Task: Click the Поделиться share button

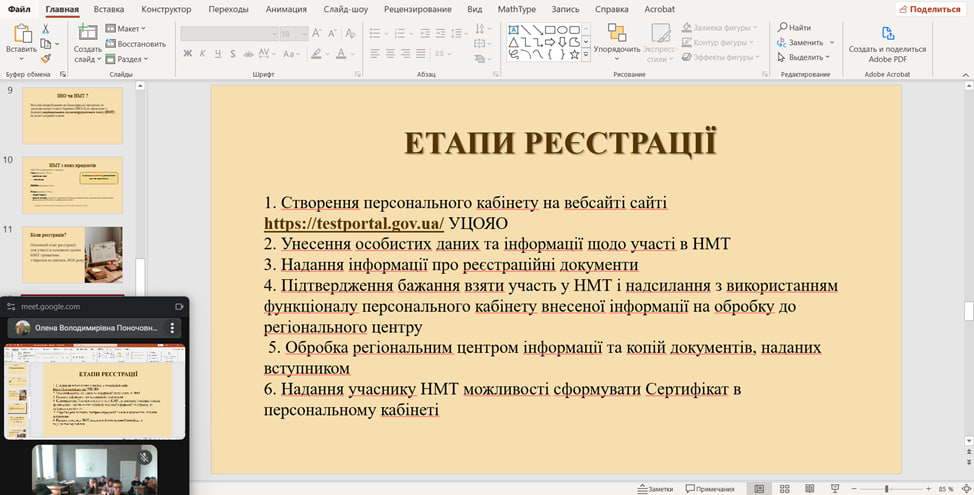Action: (929, 9)
